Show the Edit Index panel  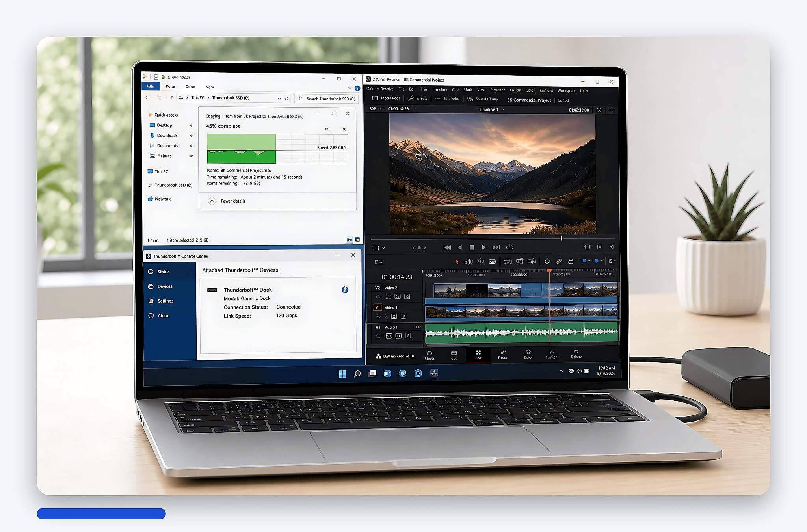tap(447, 99)
